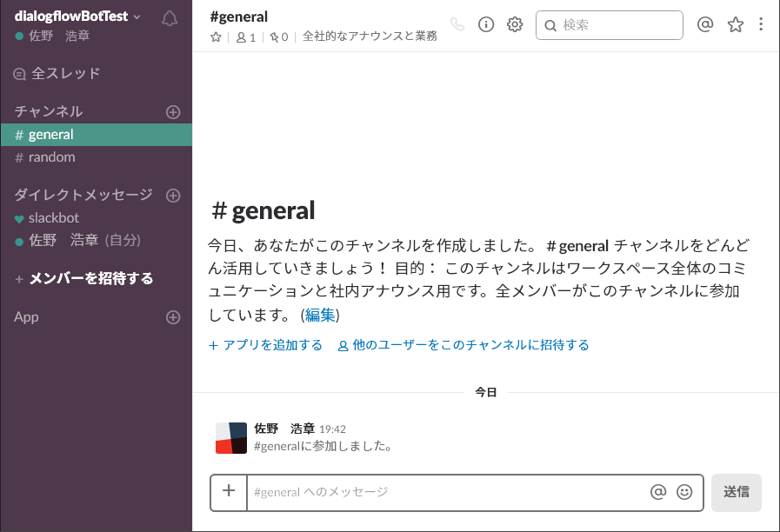Click the ダイレクトメッセージ section header
Image resolution: width=780 pixels, height=532 pixels.
click(83, 195)
